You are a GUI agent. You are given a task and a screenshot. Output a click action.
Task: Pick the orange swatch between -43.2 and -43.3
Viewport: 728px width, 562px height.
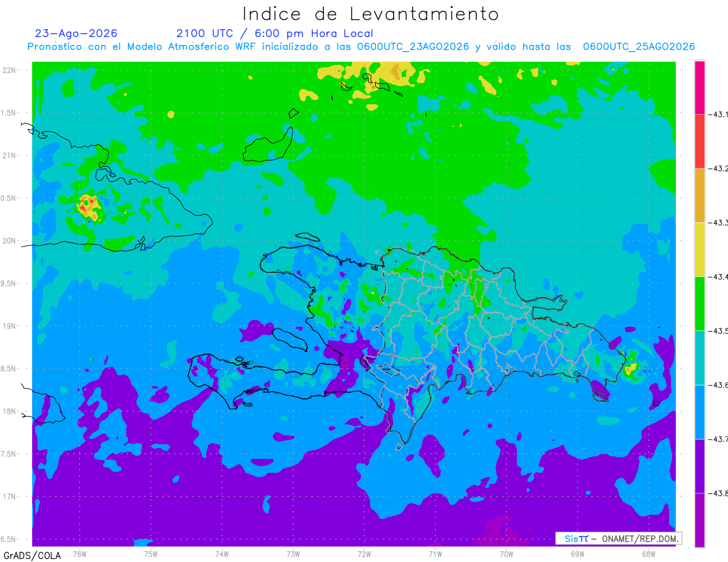[x=699, y=195]
